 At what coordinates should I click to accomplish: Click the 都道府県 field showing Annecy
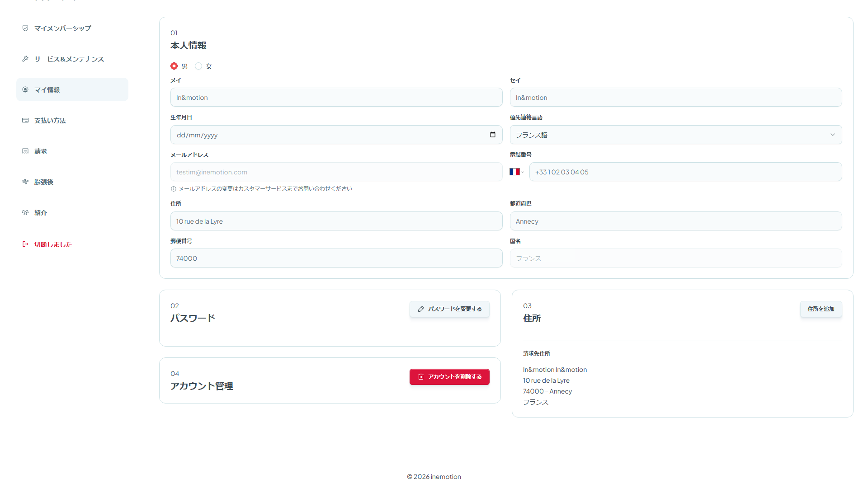coord(676,221)
